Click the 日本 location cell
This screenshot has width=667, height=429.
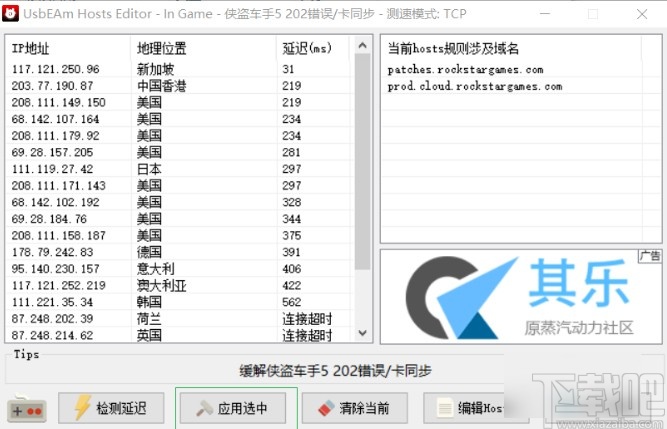pos(149,169)
